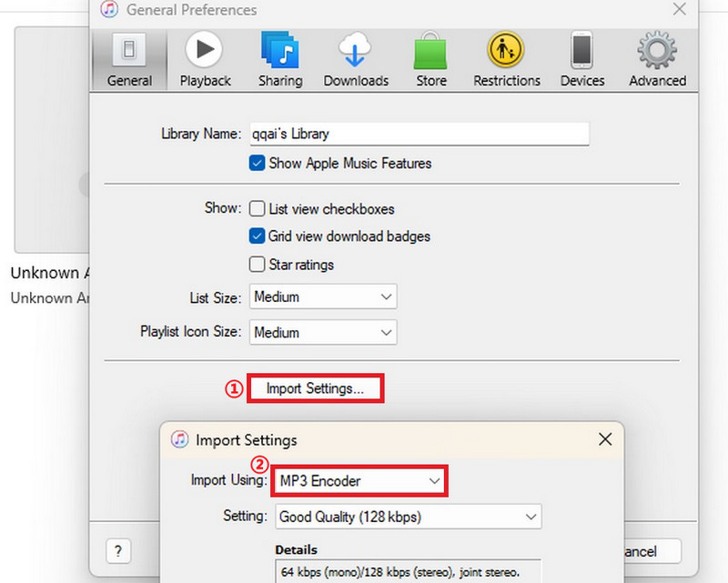Open the Store preferences tab
This screenshot has width=728, height=583.
[430, 60]
